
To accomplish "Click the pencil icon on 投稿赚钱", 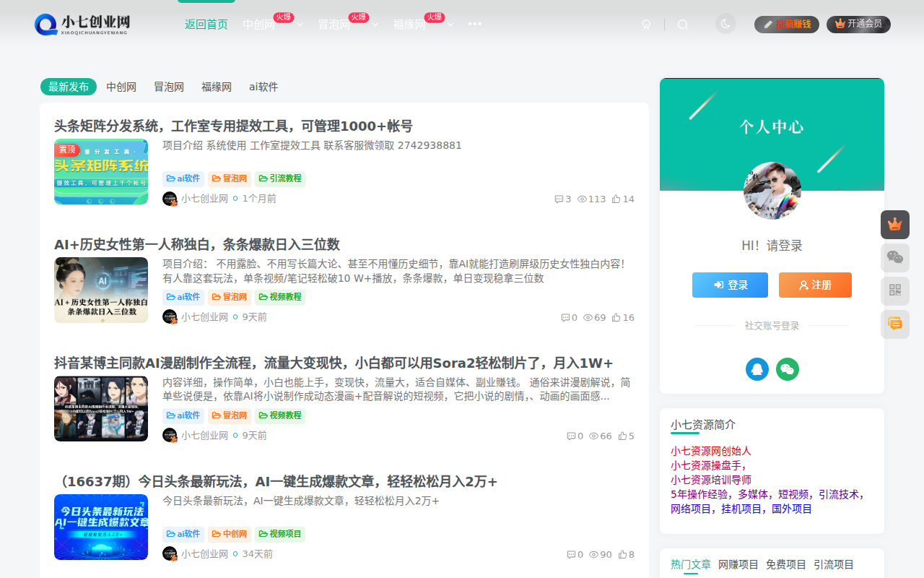I will point(768,24).
